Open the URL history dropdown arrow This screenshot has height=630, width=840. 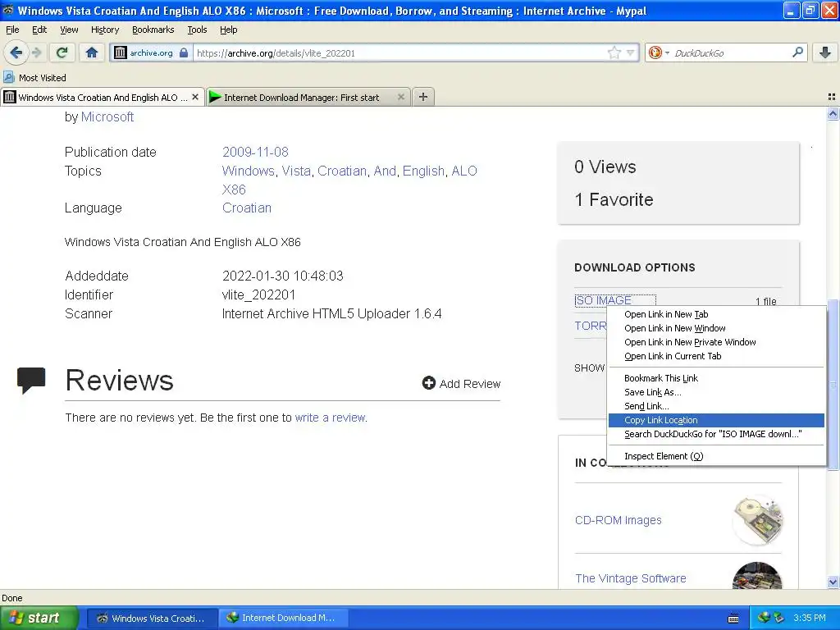click(x=631, y=52)
